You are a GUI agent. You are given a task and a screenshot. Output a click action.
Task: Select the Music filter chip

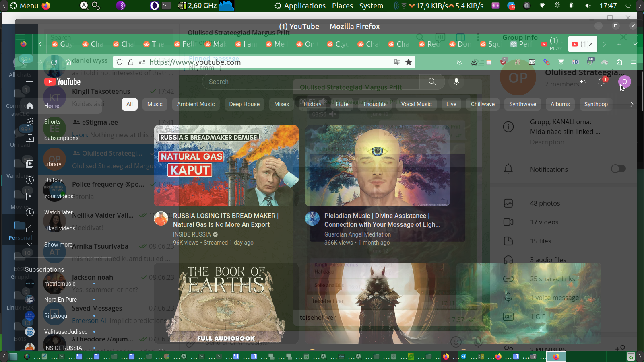tap(155, 104)
